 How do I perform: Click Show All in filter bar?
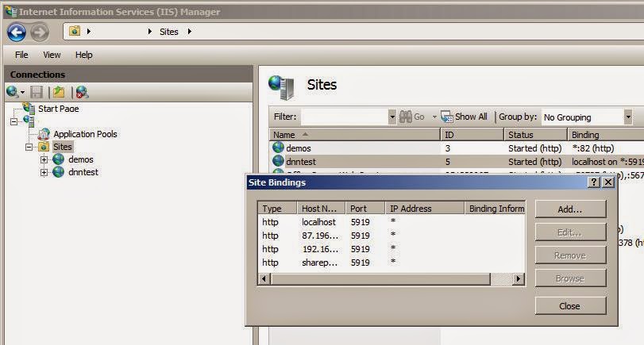point(464,117)
